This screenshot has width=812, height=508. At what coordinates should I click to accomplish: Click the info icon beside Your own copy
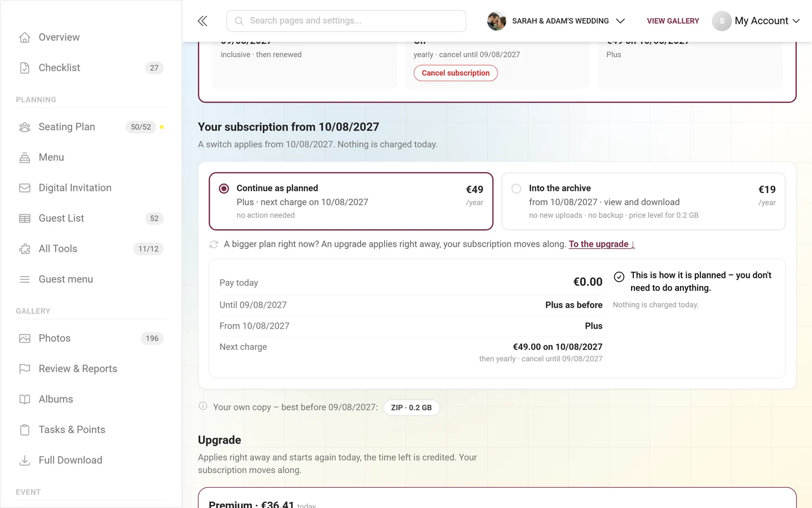pos(203,406)
